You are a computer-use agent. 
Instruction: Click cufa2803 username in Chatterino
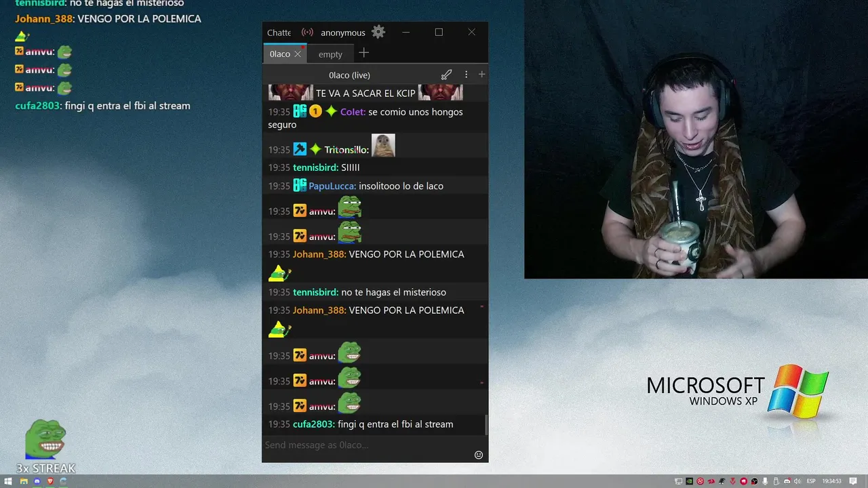[314, 424]
